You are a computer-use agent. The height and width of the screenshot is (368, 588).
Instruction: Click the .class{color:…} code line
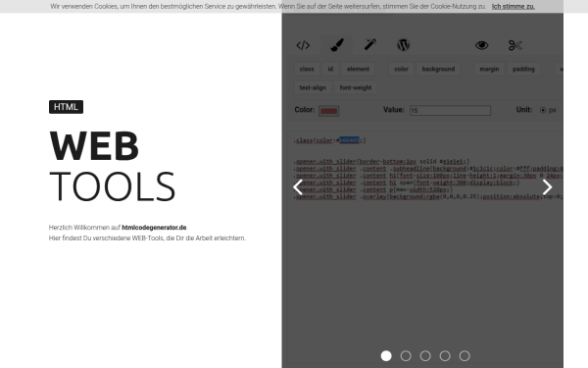(x=329, y=140)
